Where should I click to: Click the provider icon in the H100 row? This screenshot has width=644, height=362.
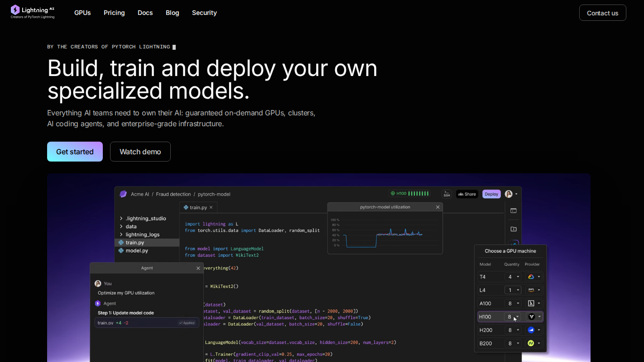(531, 317)
